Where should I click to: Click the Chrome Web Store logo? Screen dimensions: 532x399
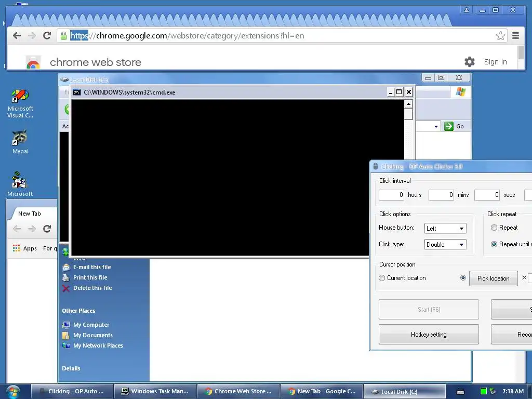33,62
